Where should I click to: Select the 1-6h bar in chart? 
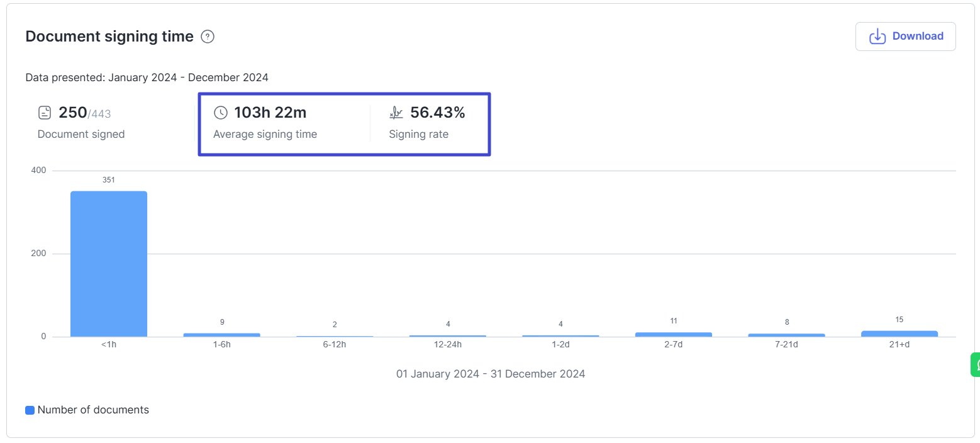pyautogui.click(x=221, y=334)
